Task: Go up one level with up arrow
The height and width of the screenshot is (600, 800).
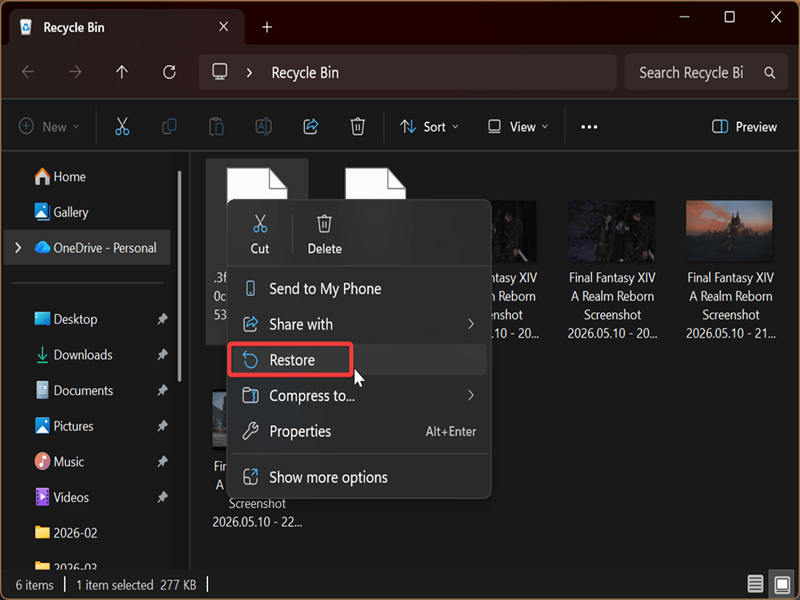Action: (x=122, y=72)
